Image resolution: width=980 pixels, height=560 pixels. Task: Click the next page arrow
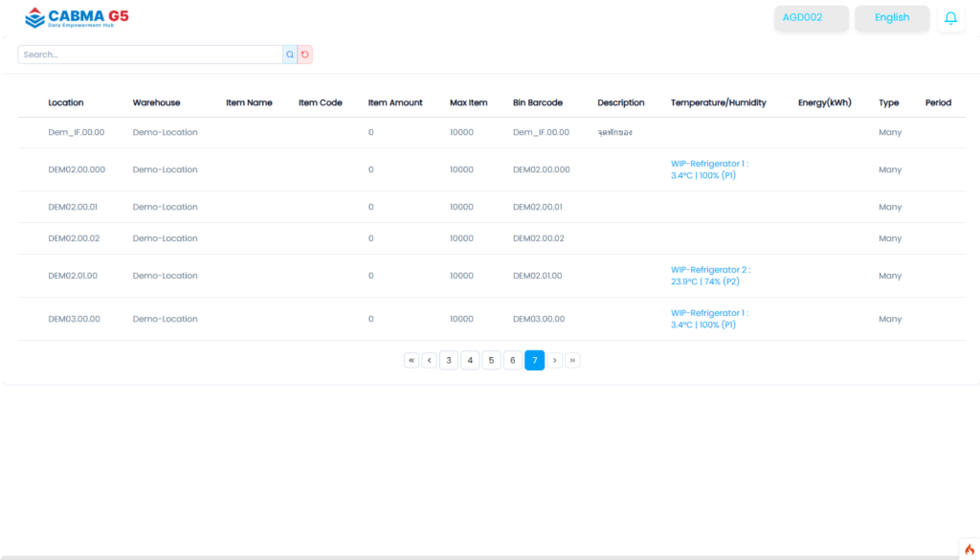click(x=556, y=360)
